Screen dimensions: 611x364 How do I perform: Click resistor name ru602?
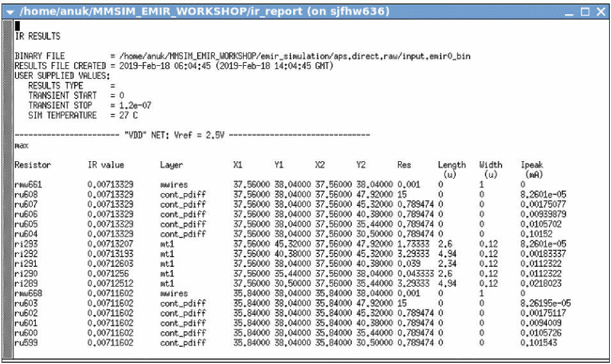click(26, 313)
